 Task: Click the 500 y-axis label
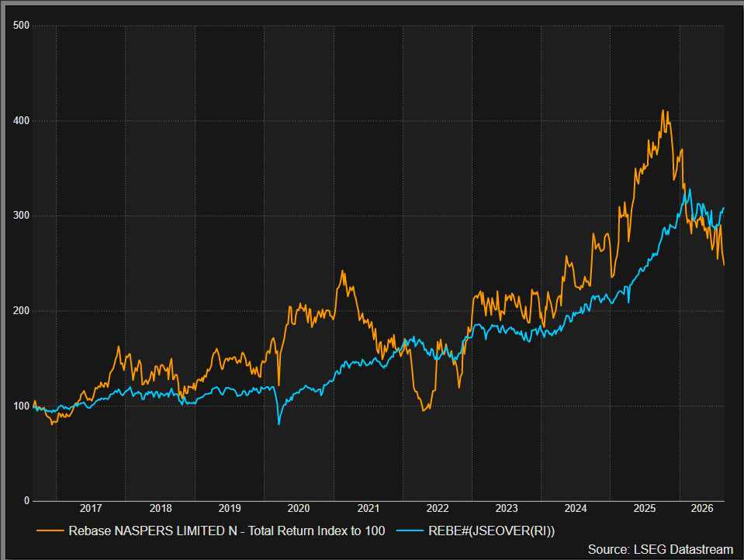(x=22, y=25)
